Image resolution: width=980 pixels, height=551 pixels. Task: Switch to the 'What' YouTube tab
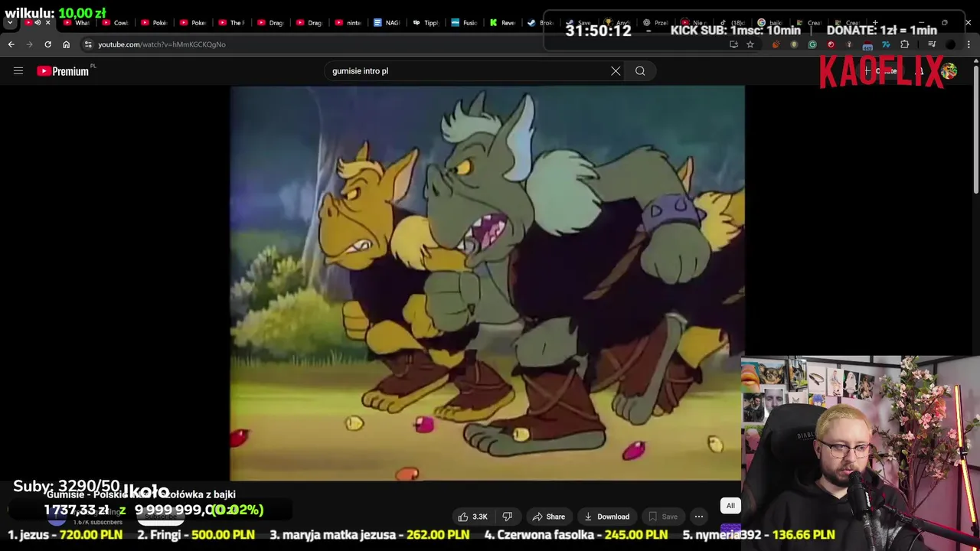[77, 23]
